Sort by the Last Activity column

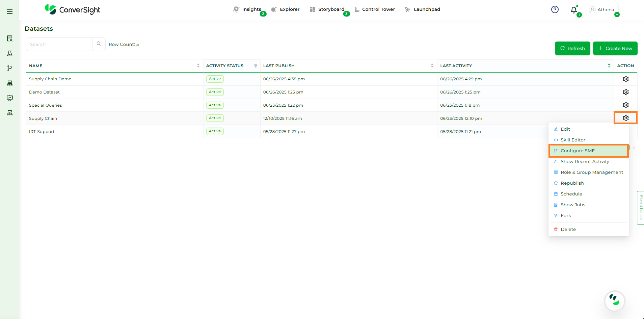tap(609, 66)
